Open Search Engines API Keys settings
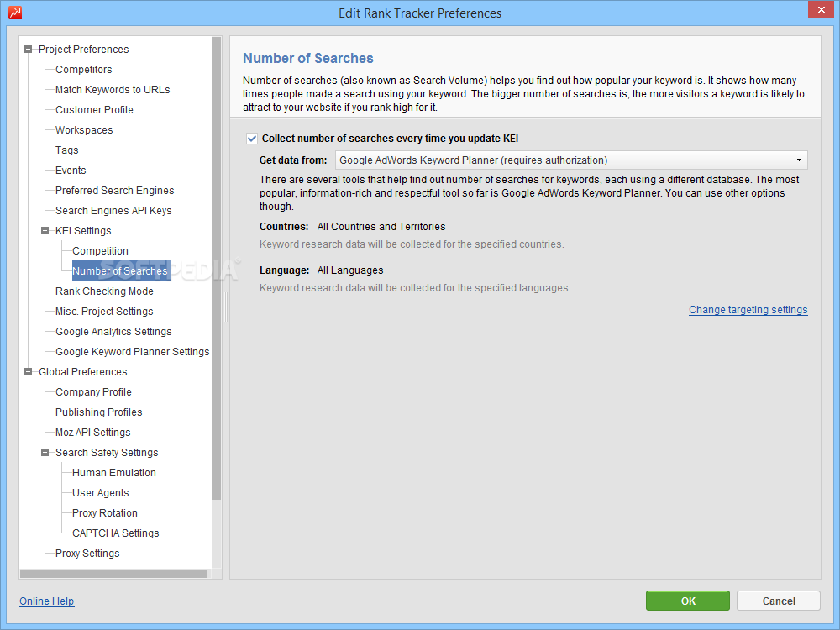Image resolution: width=840 pixels, height=630 pixels. click(113, 211)
